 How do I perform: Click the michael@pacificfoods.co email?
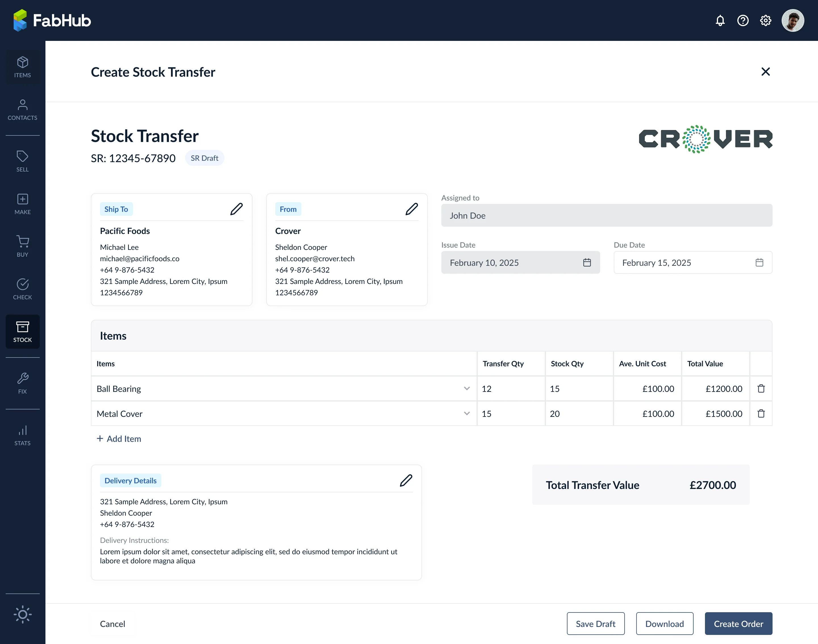pos(139,259)
